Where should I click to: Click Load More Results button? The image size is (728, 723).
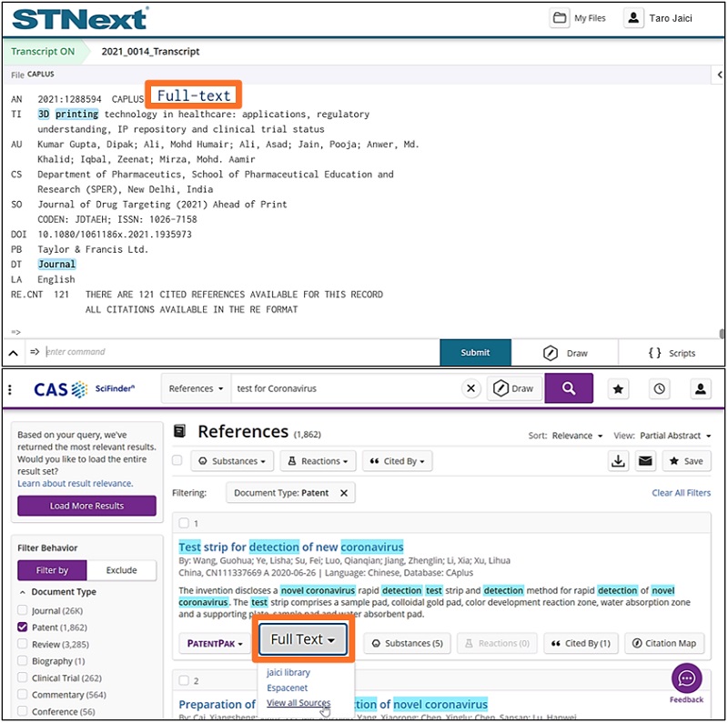pyautogui.click(x=86, y=506)
